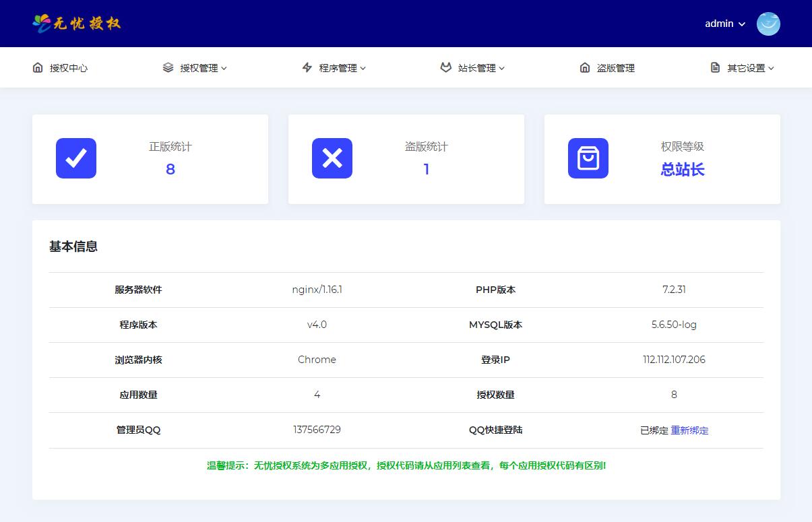Click the bag icon on 权限等级 card
Image resolution: width=812 pixels, height=522 pixels.
588,158
